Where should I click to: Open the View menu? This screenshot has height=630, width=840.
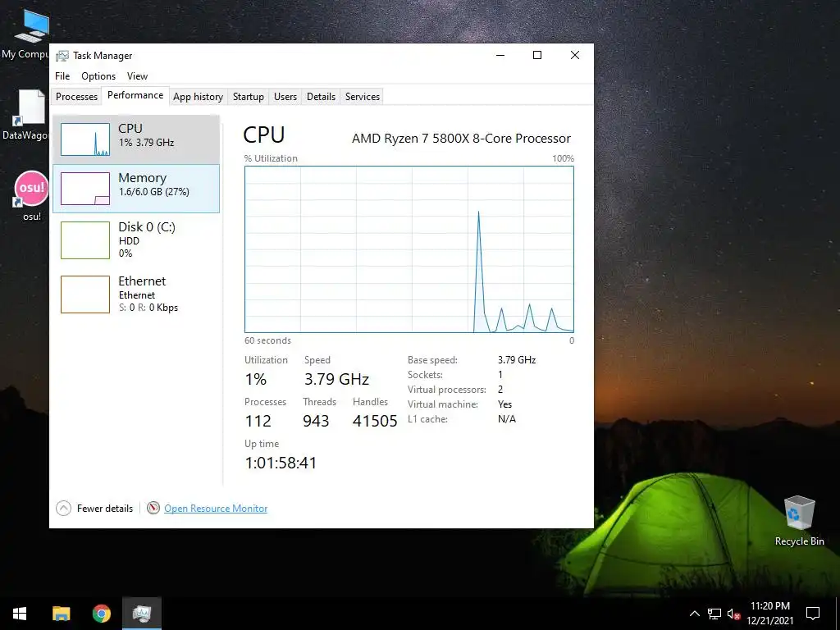coord(137,76)
